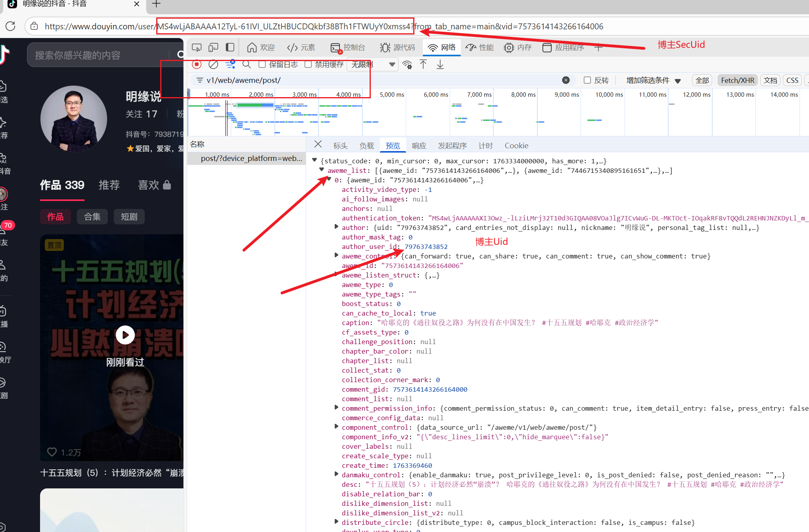809x532 pixels.
Task: Expand the aweme_listen_struct object
Action: [x=336, y=274]
